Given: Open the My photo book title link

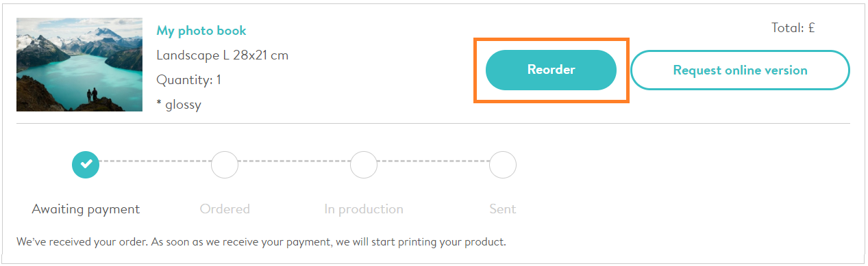Looking at the screenshot, I should tap(201, 31).
